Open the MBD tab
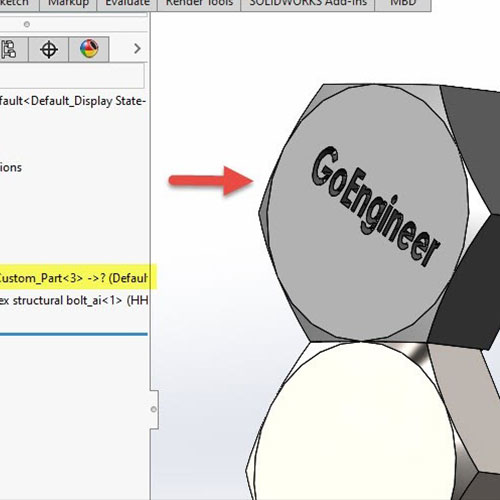 click(x=403, y=5)
